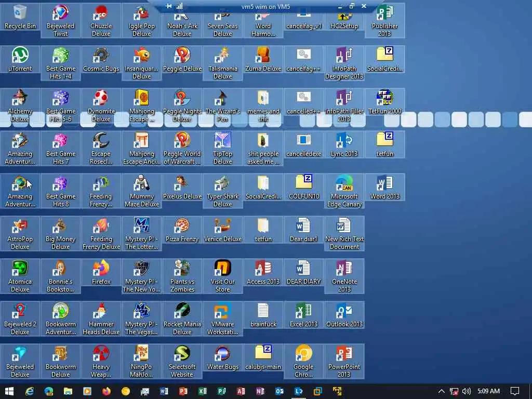Select the Firefox desktop shortcut

point(101,272)
